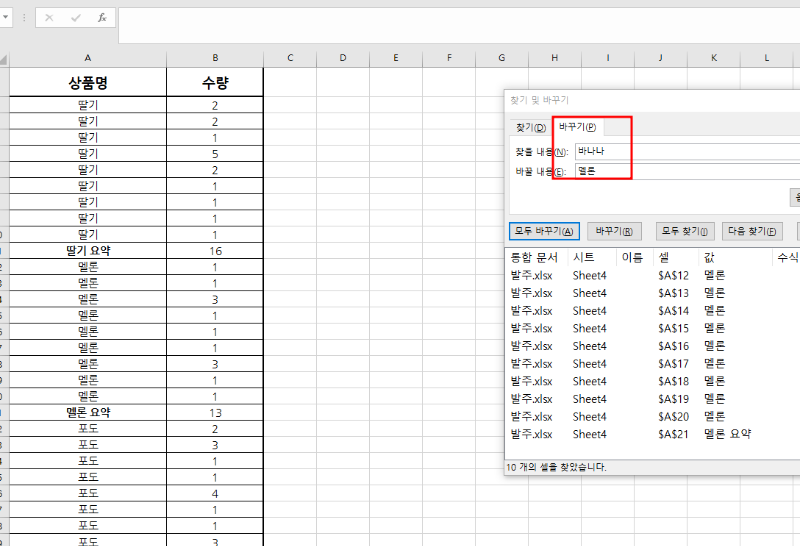Open Insert Function with the fx icon
Image resolution: width=800 pixels, height=546 pixels.
coord(102,18)
